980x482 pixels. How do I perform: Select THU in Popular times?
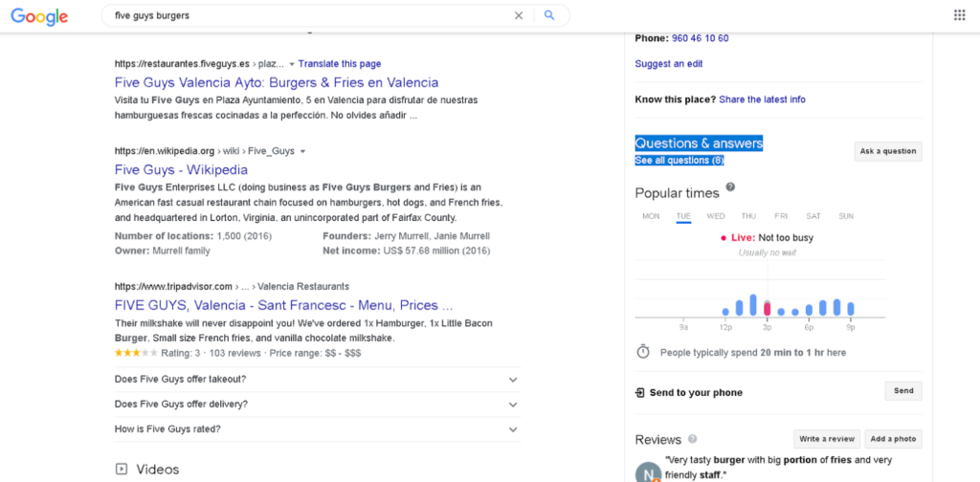click(748, 216)
